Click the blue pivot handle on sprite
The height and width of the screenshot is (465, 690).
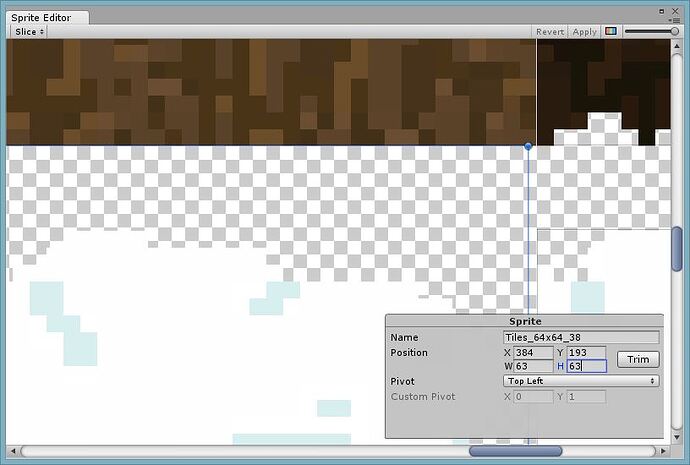pos(528,146)
